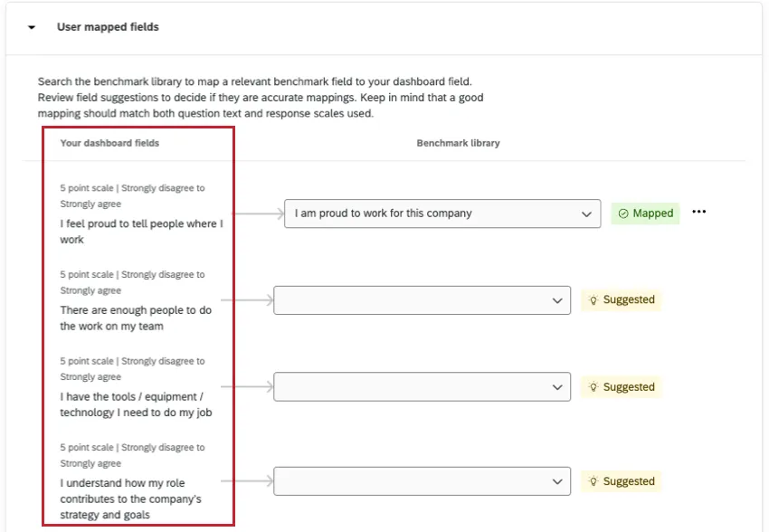
Task: Click the Suggested badge on the second row
Action: pos(622,299)
